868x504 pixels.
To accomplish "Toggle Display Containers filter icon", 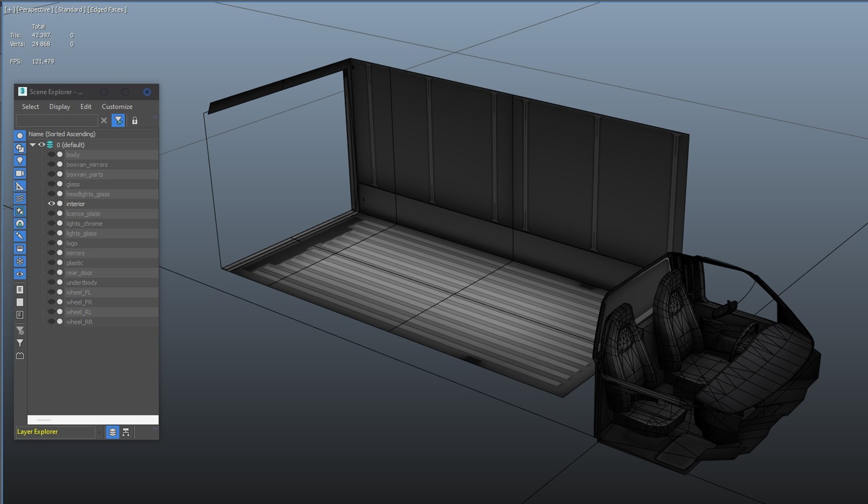I will tap(20, 249).
